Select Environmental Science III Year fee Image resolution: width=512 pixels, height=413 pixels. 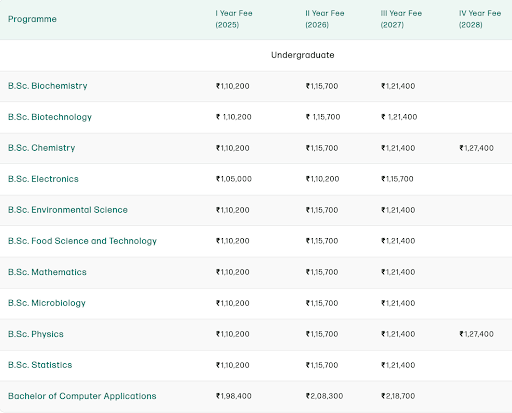(x=398, y=210)
